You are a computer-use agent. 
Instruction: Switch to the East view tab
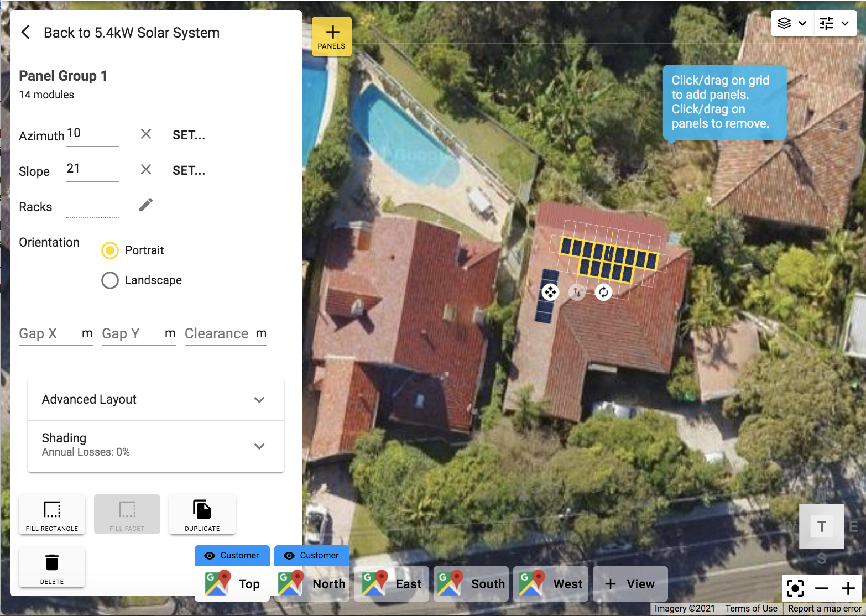392,584
